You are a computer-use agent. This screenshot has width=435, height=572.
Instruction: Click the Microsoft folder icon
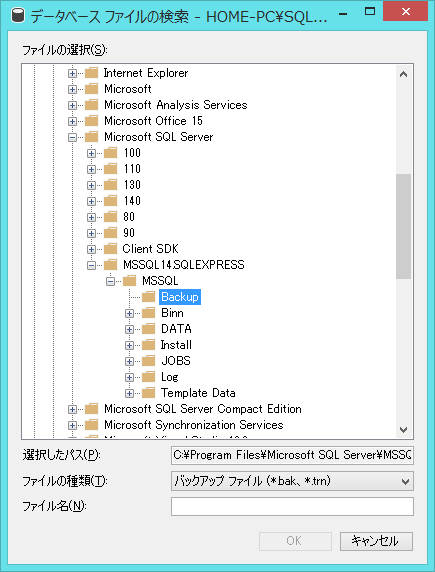pos(92,89)
